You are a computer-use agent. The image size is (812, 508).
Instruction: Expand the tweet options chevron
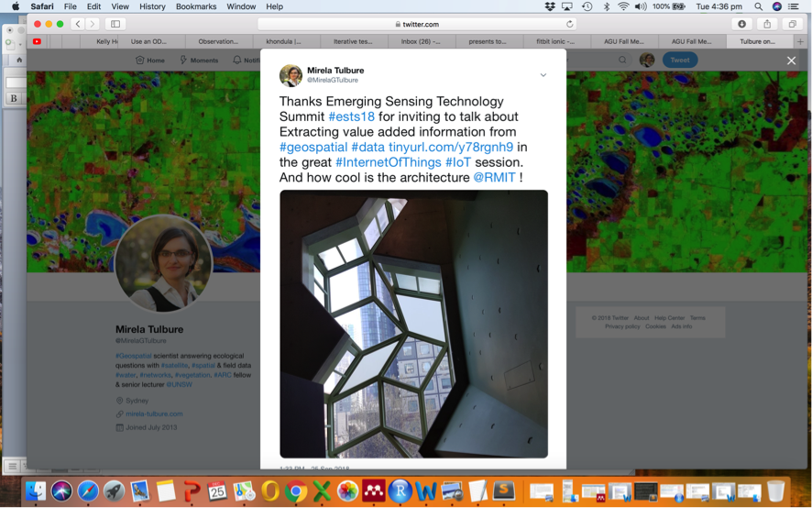pyautogui.click(x=543, y=75)
